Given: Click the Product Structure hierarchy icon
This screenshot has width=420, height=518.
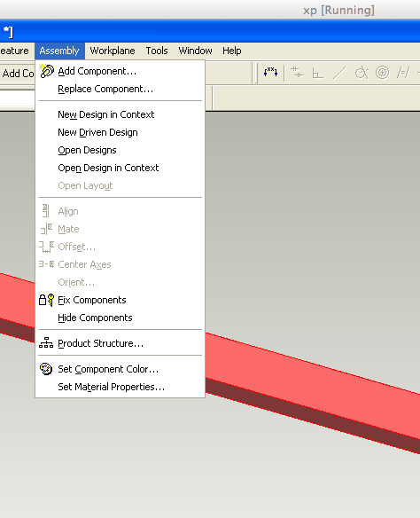Looking at the screenshot, I should coord(46,343).
